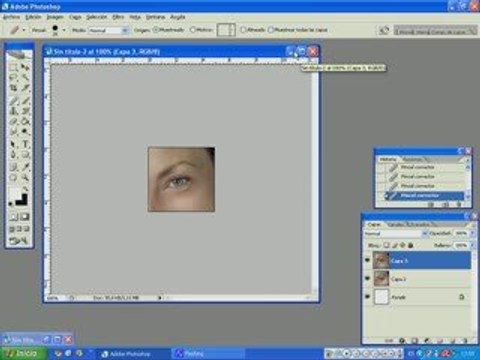The width and height of the screenshot is (480, 360).
Task: Switch to the Acciones tab
Action: click(412, 159)
